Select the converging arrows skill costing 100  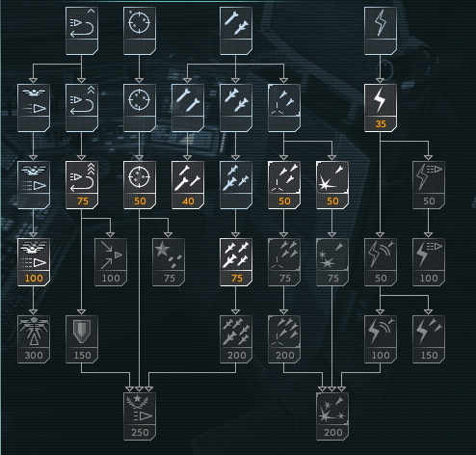pos(111,262)
